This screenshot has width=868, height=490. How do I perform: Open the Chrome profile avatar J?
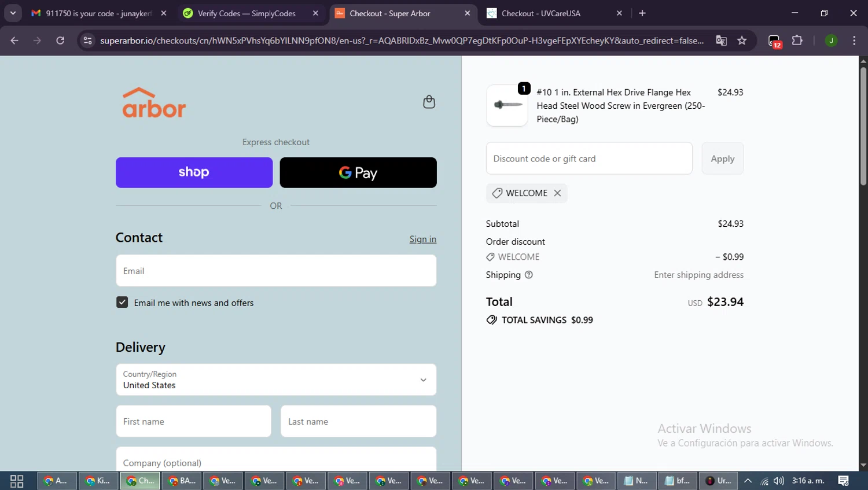tap(831, 40)
